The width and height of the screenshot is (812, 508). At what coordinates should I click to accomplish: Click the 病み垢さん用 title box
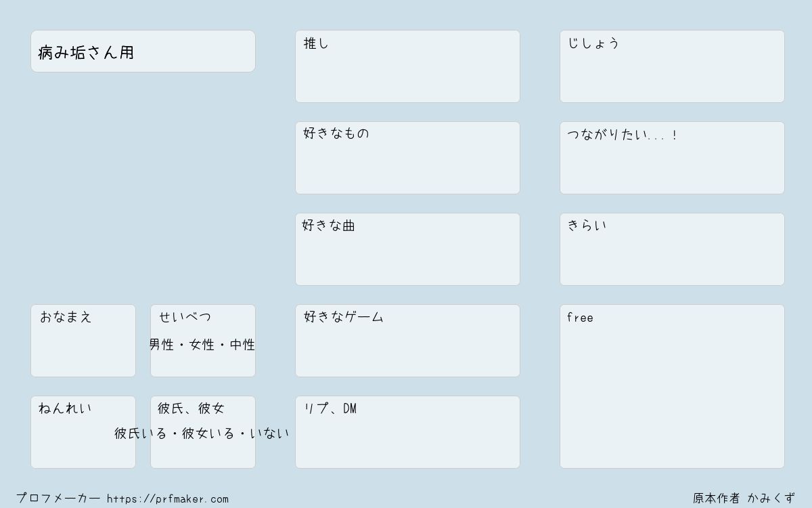143,51
